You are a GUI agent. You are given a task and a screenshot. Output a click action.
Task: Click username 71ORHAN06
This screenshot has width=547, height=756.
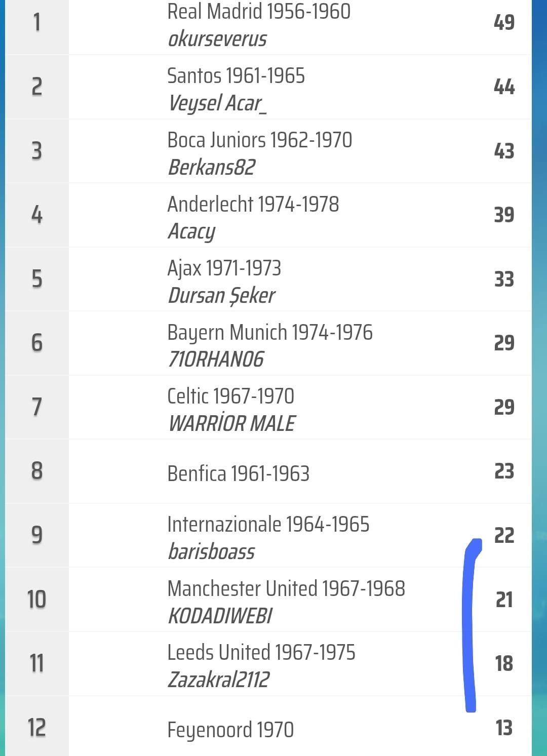216,360
